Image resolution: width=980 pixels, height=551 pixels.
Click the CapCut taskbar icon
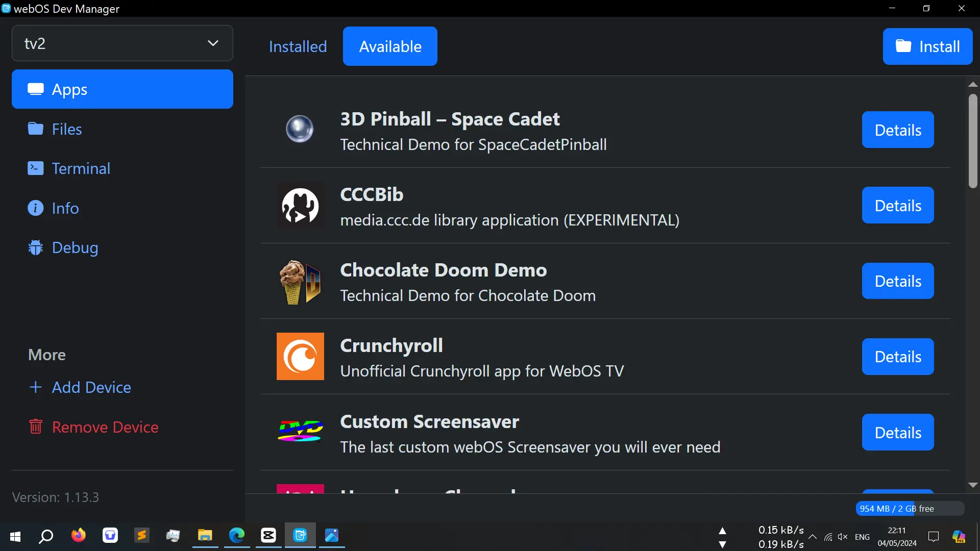click(x=268, y=535)
